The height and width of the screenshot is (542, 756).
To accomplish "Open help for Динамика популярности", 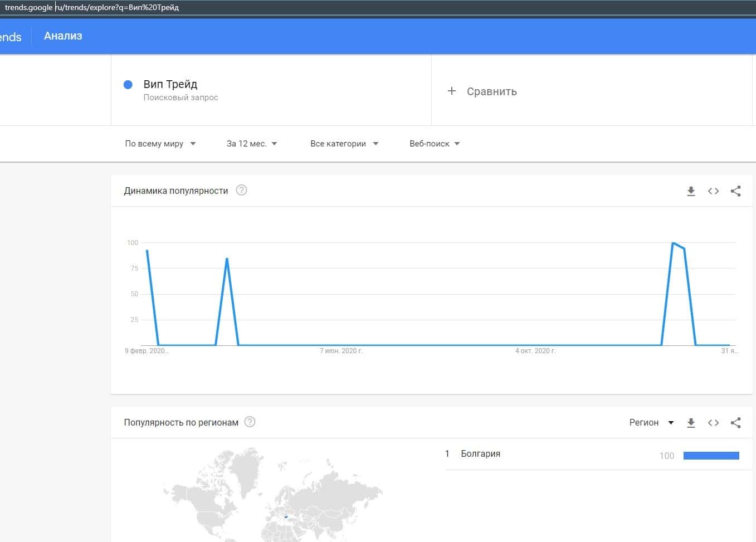I will click(x=241, y=190).
